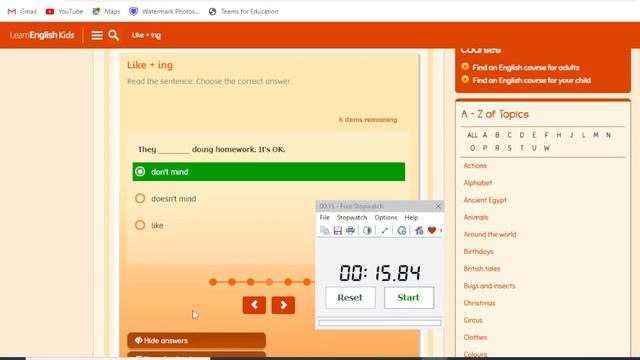The width and height of the screenshot is (640, 360).
Task: Filter topics by letter B
Action: point(497,135)
